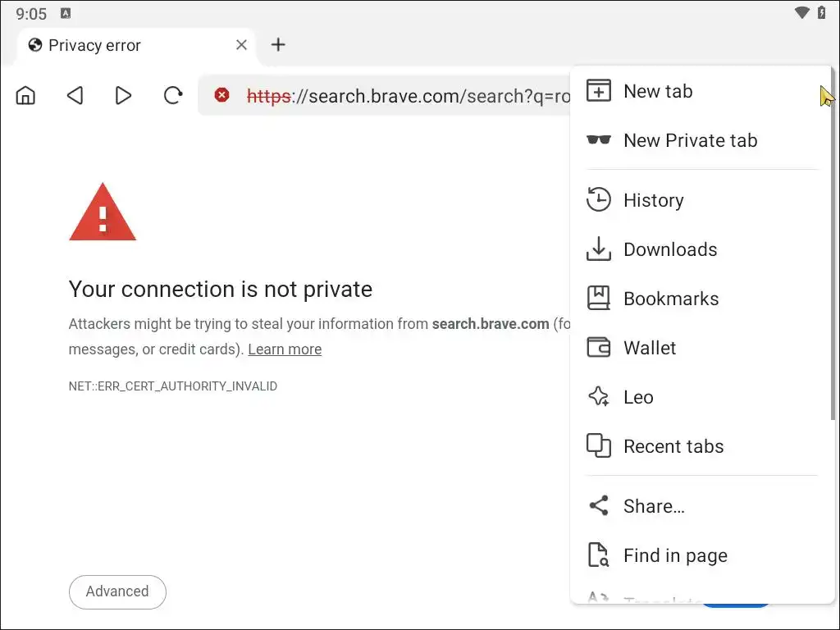Navigate forward with the forward arrow
The image size is (840, 630).
[x=123, y=96]
